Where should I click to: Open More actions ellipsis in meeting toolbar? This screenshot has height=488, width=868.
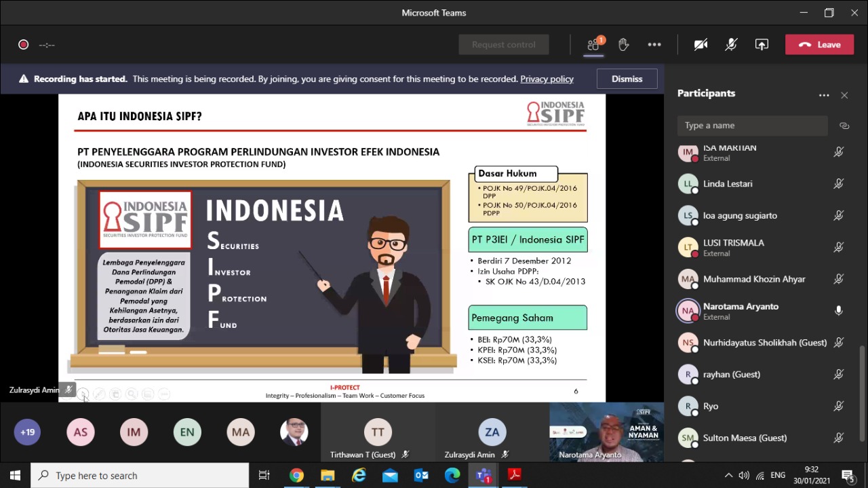[x=654, y=45]
